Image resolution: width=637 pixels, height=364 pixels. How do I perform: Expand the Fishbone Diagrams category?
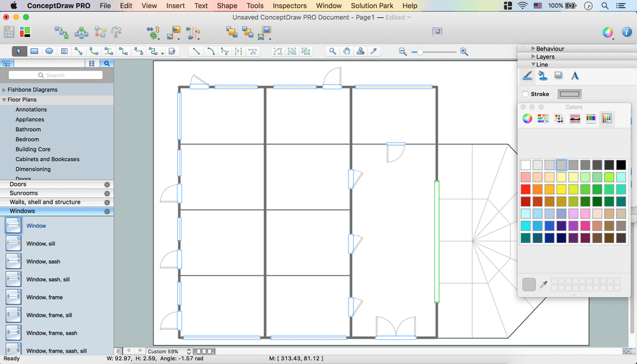[x=4, y=90]
